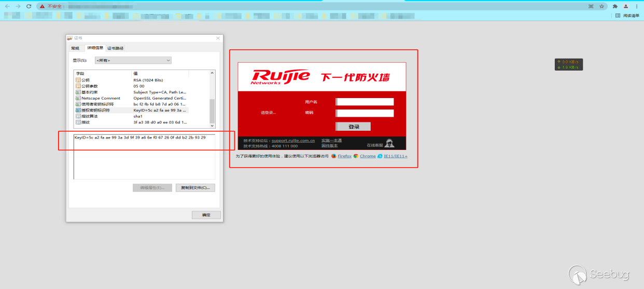Open the 固件版本 link
644x289 pixels.
click(x=328, y=146)
